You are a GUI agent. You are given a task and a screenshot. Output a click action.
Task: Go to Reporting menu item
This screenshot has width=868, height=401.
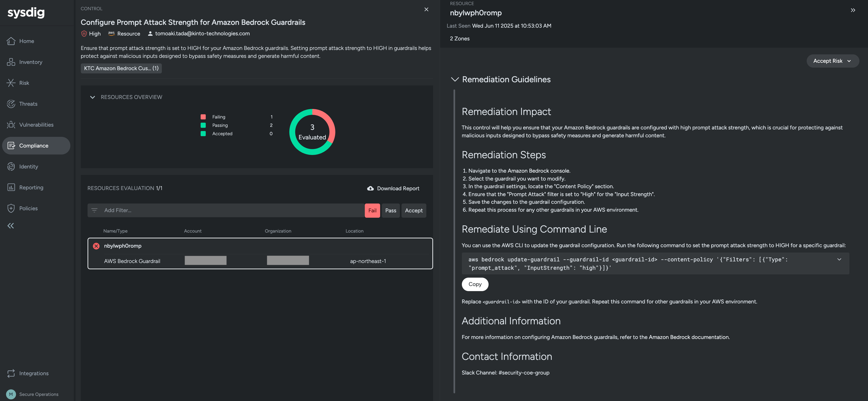31,187
